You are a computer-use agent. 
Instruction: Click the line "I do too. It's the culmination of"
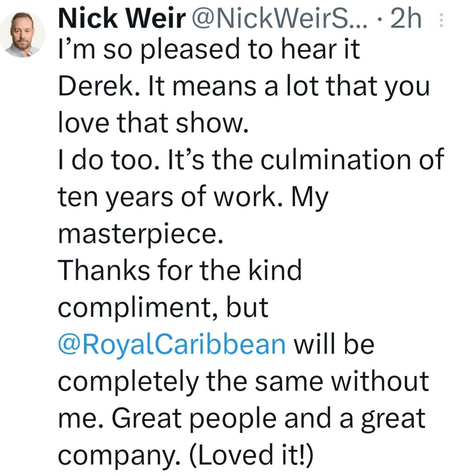[251, 160]
